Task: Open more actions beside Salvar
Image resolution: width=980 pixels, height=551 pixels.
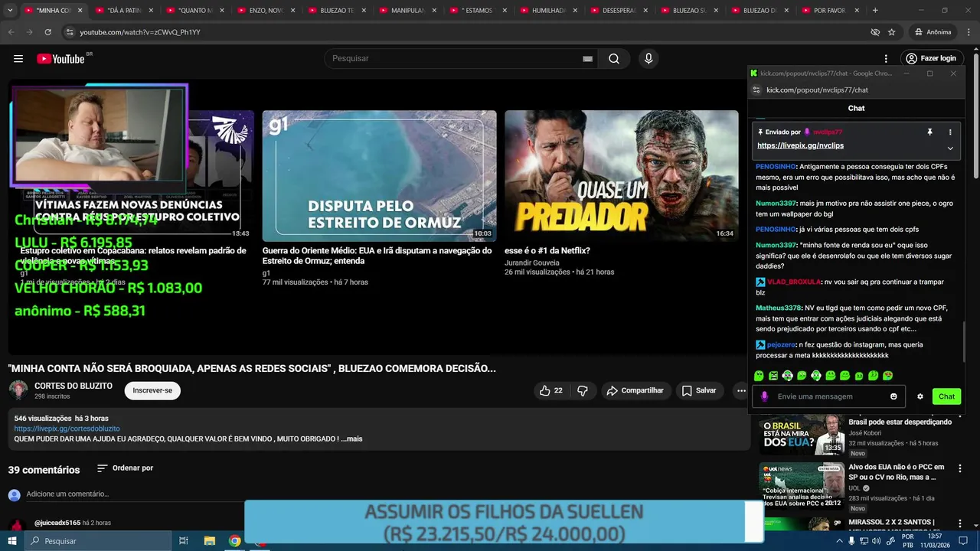Action: coord(741,390)
